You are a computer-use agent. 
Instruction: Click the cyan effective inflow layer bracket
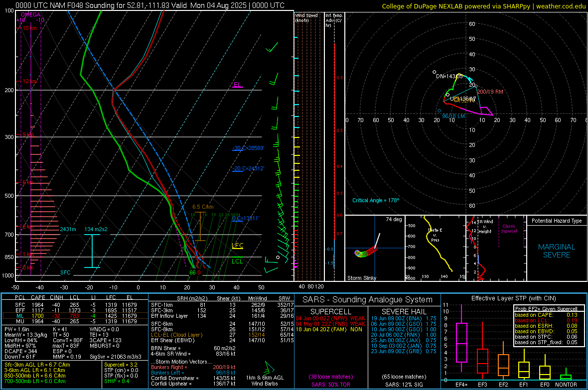tap(92, 251)
